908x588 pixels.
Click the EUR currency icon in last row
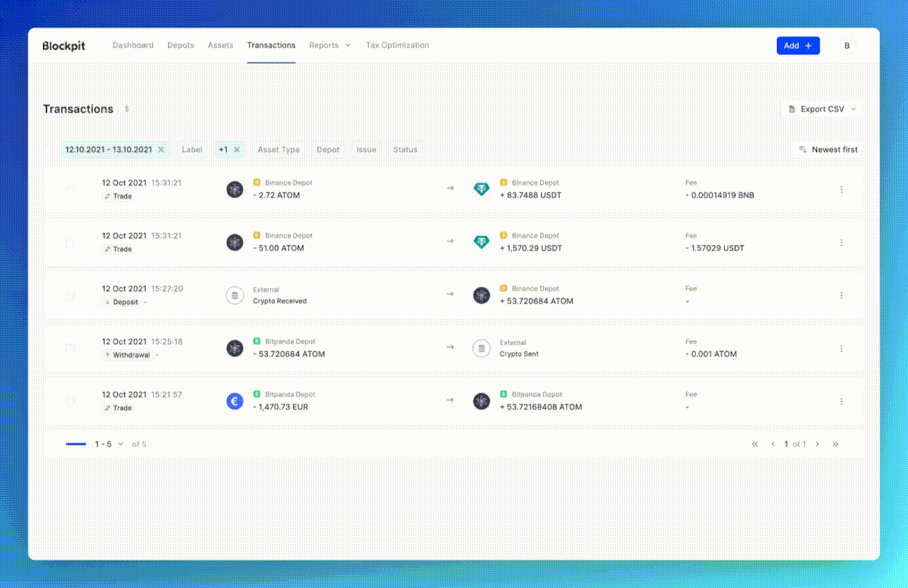(235, 401)
